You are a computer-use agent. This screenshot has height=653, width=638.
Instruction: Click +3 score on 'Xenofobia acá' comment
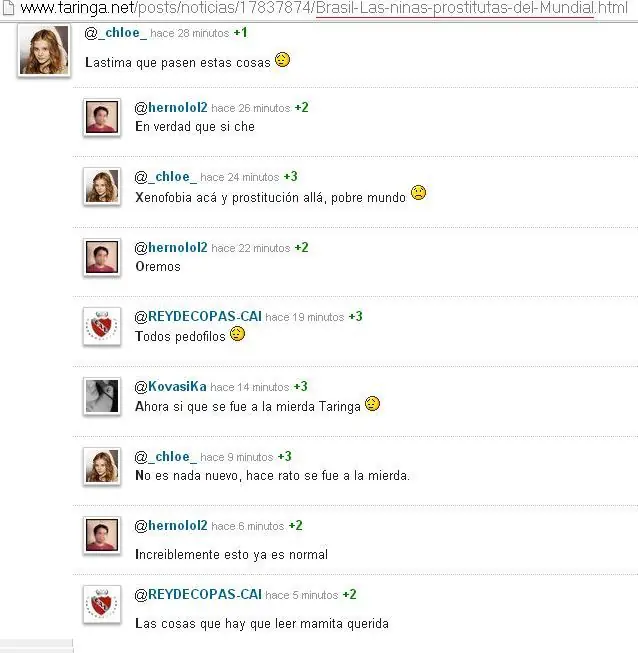[291, 177]
